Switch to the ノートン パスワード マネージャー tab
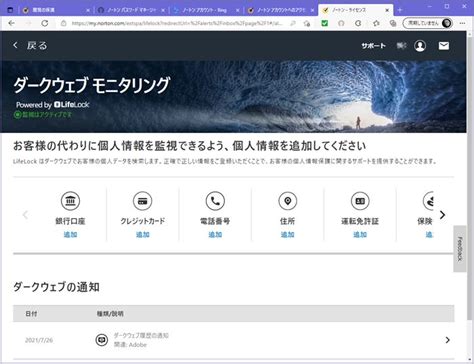This screenshot has height=364, width=474. [131, 10]
